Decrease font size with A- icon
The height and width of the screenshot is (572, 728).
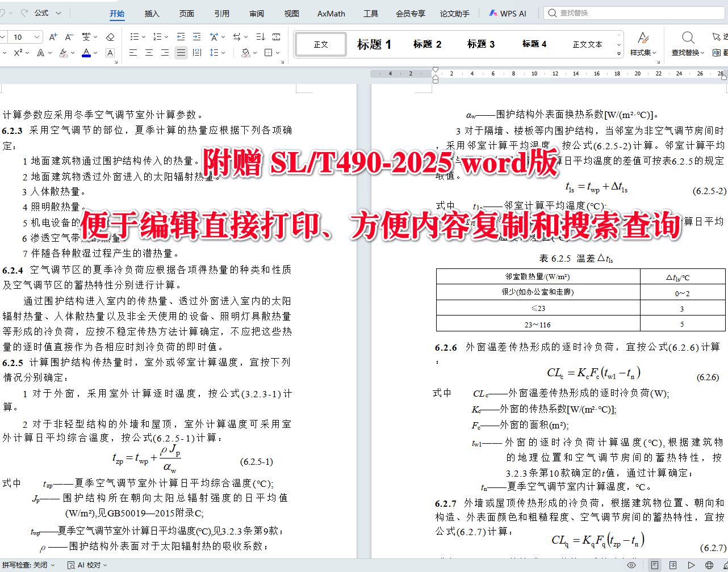[69, 37]
